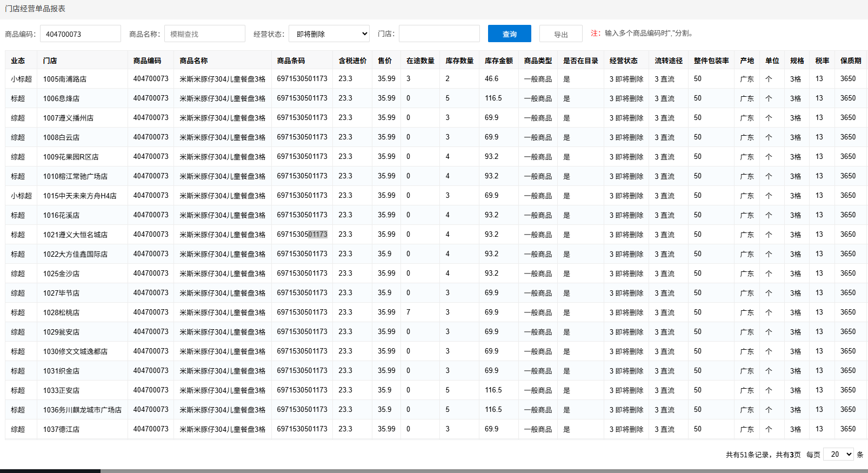Image resolution: width=868 pixels, height=473 pixels.
Task: Click the 含税进价 column header
Action: (x=352, y=61)
